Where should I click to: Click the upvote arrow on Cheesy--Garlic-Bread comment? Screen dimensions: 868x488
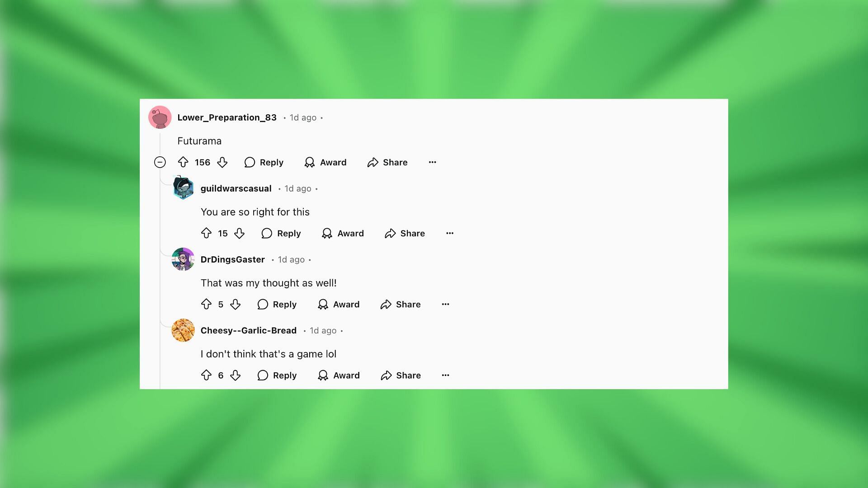(x=206, y=375)
